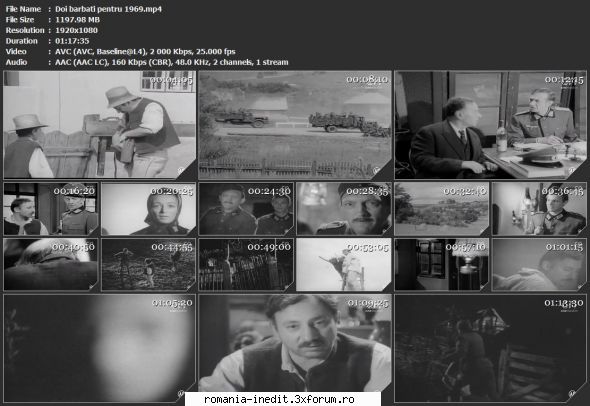Click the 'romania-inedit.3xforum.ro' caption
Image resolution: width=590 pixels, height=406 pixels.
[x=279, y=399]
